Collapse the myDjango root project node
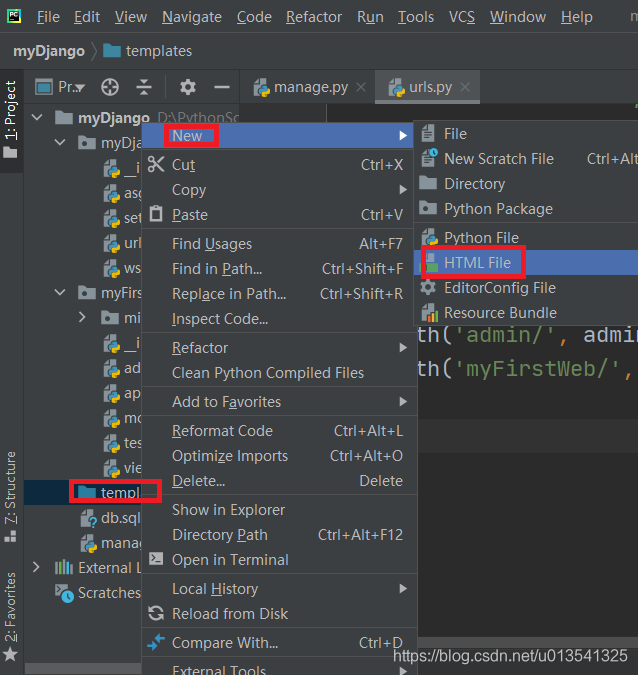The width and height of the screenshot is (638, 675). (x=37, y=117)
